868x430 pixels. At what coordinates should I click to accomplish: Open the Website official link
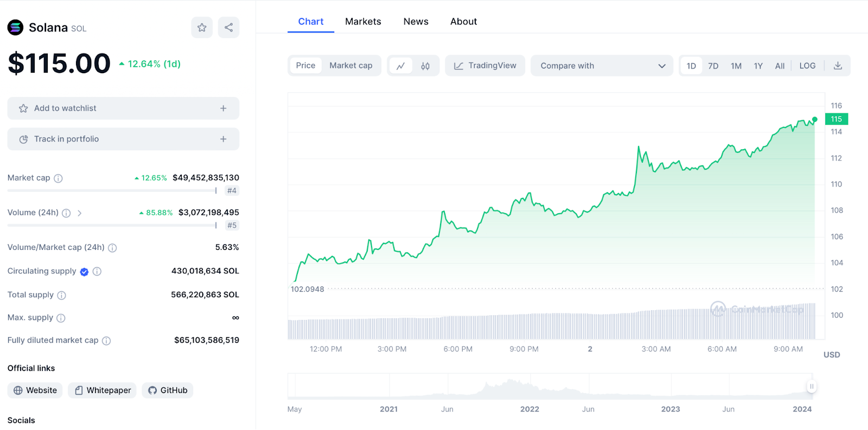[x=35, y=390]
